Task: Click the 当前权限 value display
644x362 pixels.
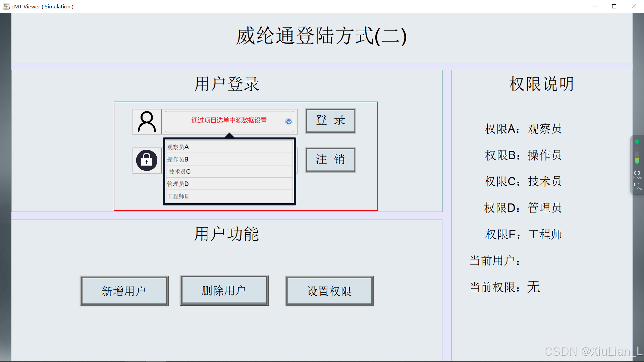Action: tap(533, 287)
